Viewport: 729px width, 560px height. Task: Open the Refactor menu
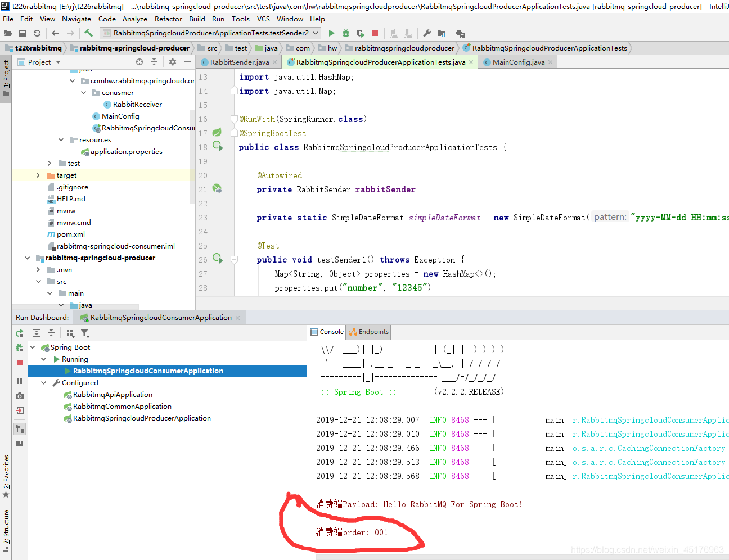168,19
